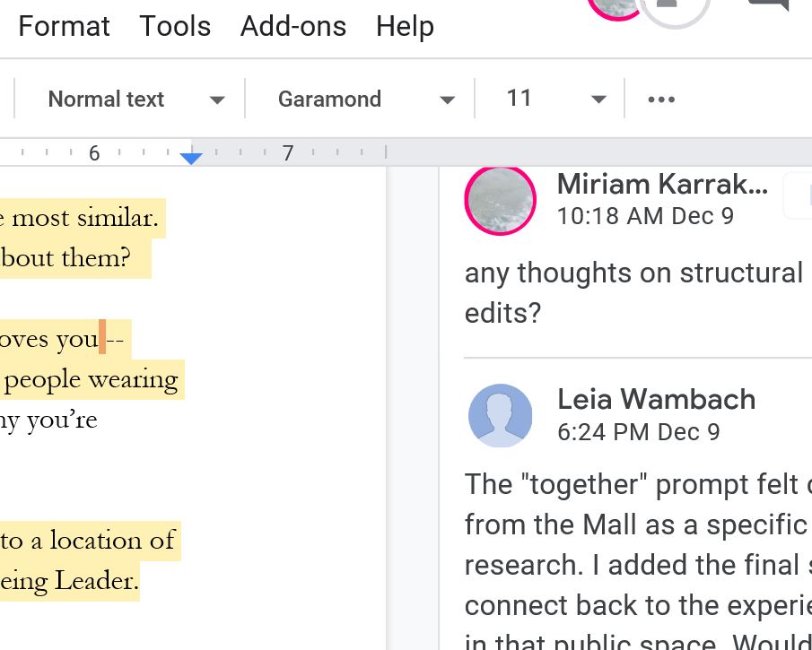This screenshot has height=650, width=812.
Task: Open the font size 11 dropdown
Action: (x=555, y=100)
